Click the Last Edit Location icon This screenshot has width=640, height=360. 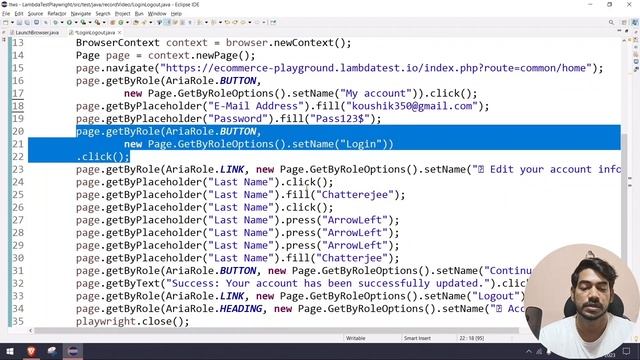pyautogui.click(x=227, y=22)
